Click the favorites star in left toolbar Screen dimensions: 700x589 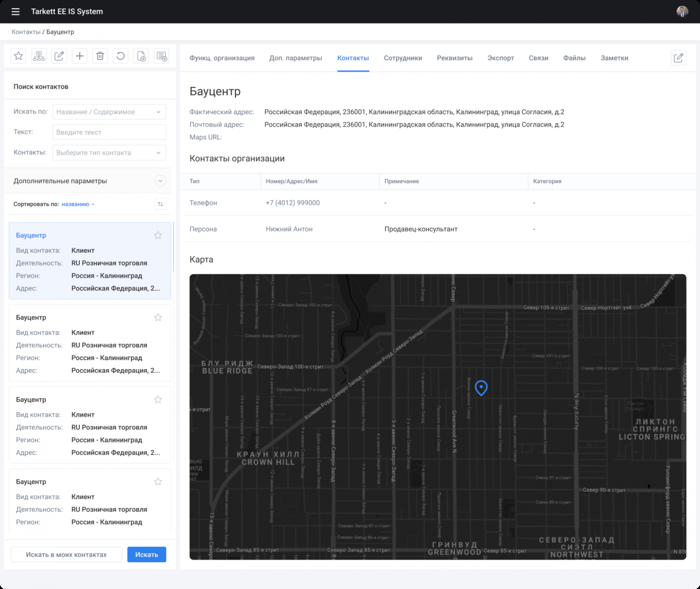[18, 56]
